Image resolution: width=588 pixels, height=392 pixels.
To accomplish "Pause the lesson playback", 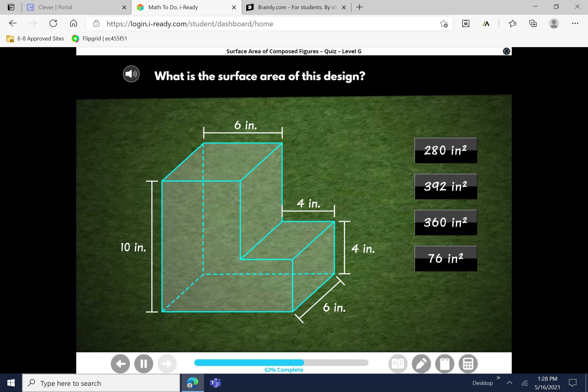I will click(144, 364).
